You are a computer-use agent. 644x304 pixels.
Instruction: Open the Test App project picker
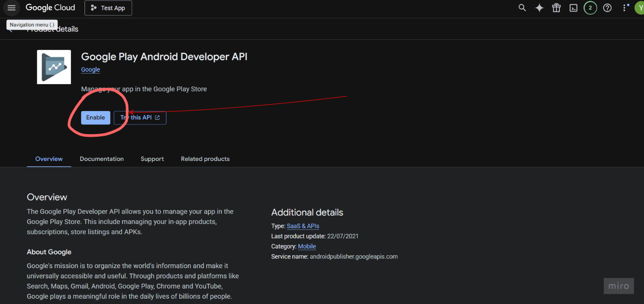108,8
